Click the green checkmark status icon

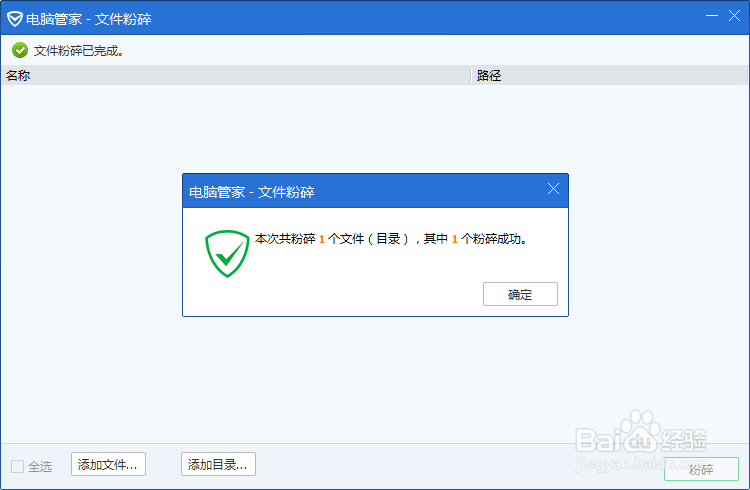(x=20, y=50)
